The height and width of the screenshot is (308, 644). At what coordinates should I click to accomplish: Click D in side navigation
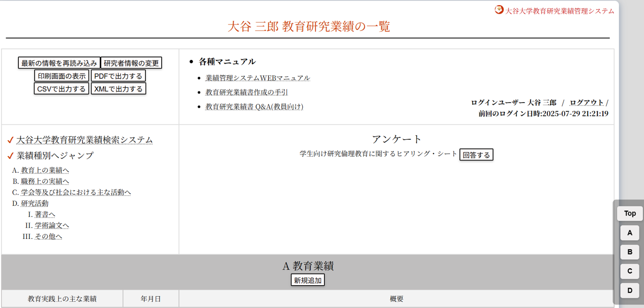coord(630,290)
